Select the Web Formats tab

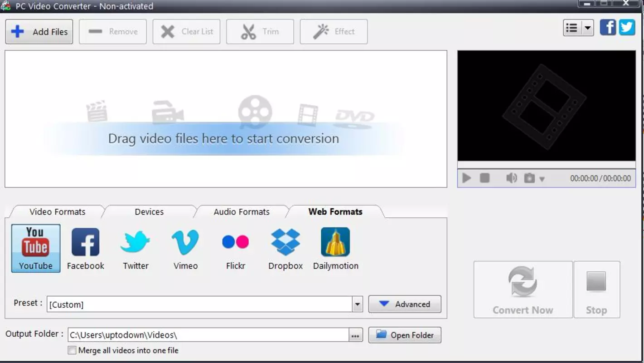335,212
